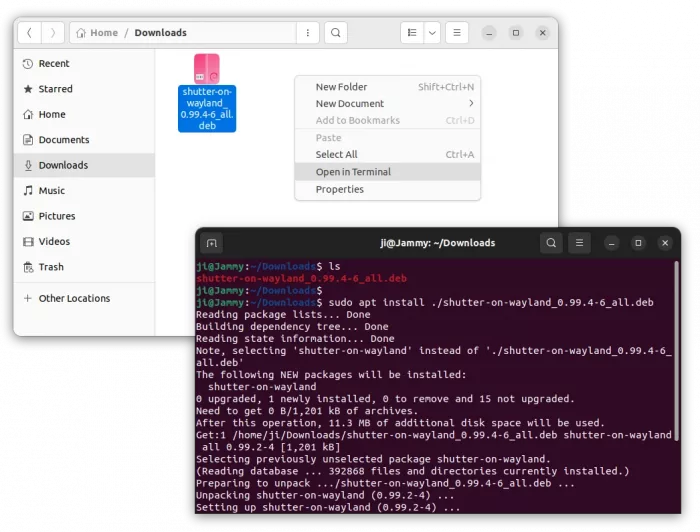700x532 pixels.
Task: Click Other Locations in sidebar
Action: tap(74, 298)
